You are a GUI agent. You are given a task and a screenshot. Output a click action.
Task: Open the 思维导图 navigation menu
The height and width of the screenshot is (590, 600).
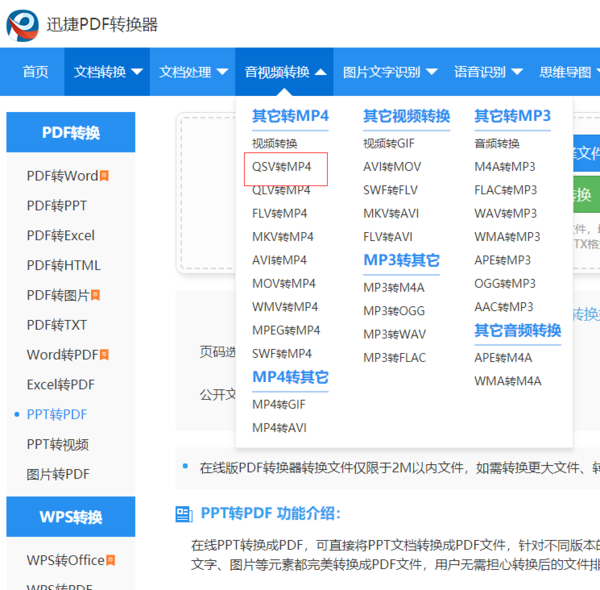569,72
